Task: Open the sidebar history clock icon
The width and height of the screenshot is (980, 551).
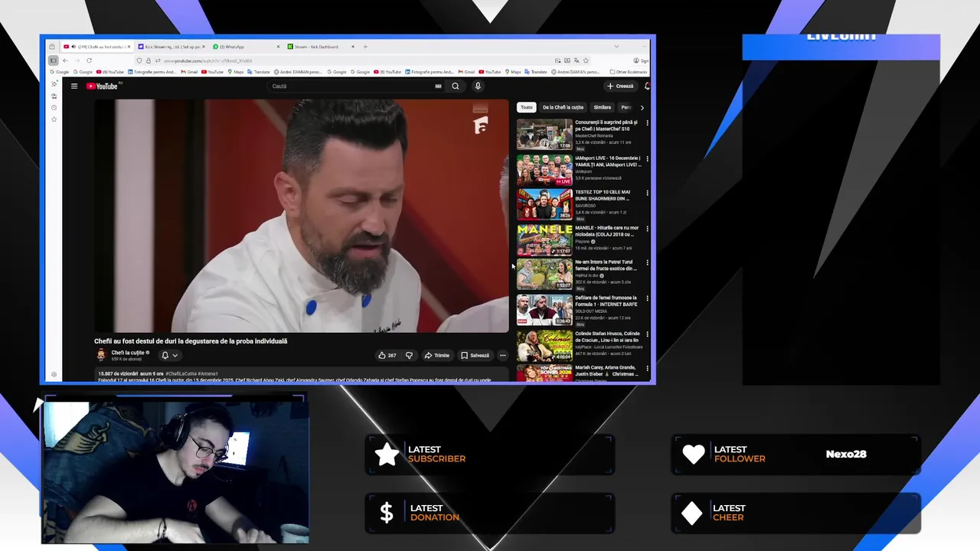Action: pos(54,108)
